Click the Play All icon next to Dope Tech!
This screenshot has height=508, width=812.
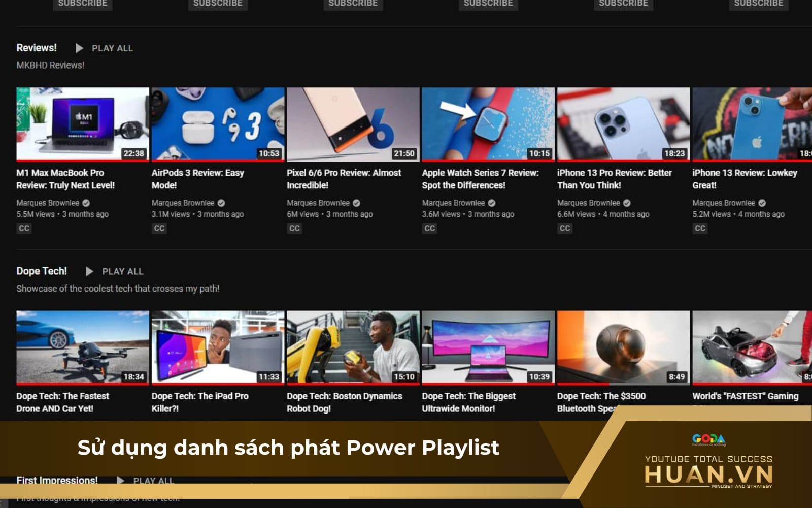[89, 271]
